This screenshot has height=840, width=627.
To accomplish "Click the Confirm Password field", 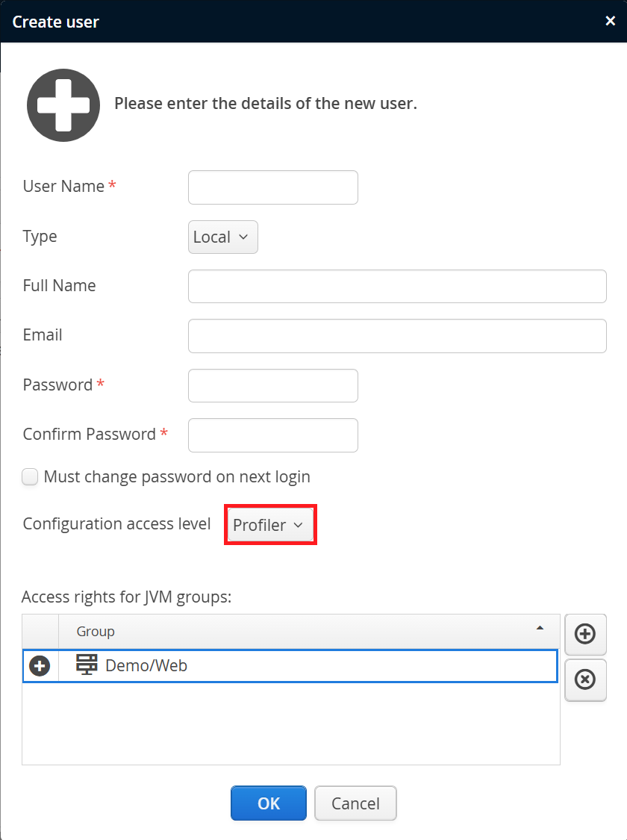I will pyautogui.click(x=272, y=435).
